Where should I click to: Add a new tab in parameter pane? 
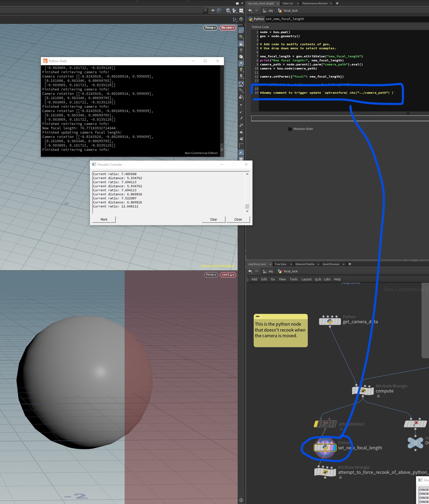point(337,3)
